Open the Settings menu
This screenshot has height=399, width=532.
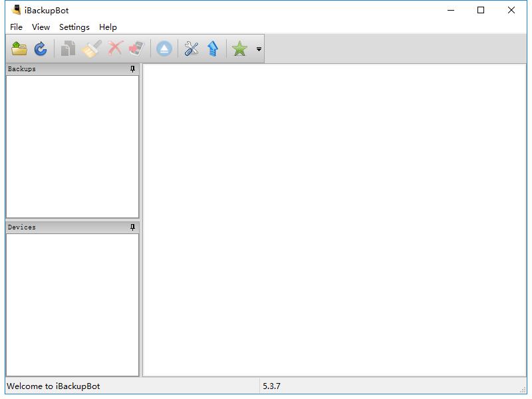(x=74, y=27)
